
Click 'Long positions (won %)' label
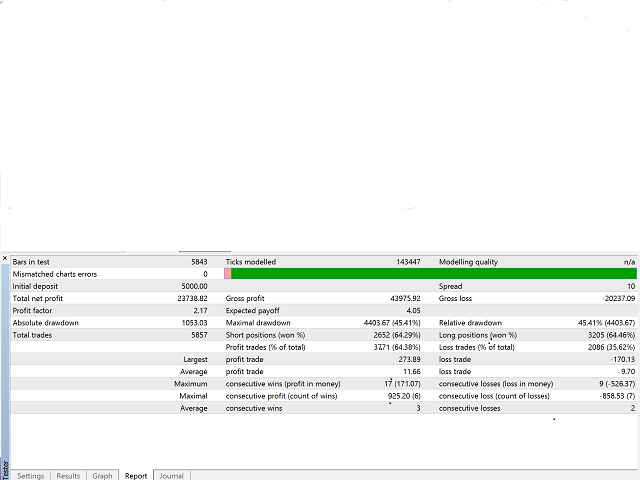(x=478, y=335)
